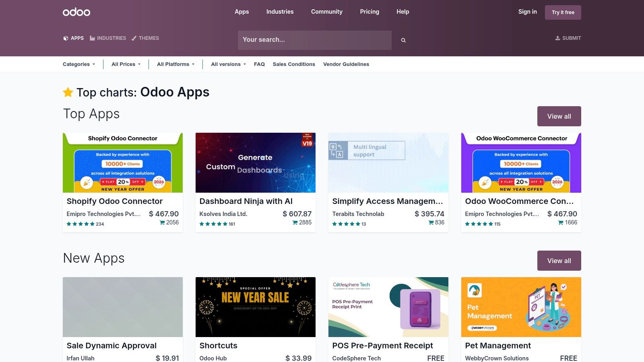Click View all next to Top Apps
Viewport: 644px width, 362px height.
tap(559, 116)
